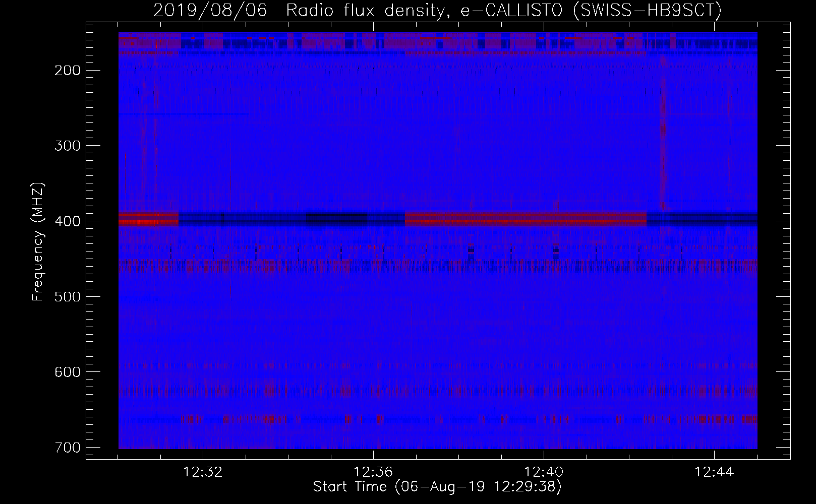The height and width of the screenshot is (504, 816).
Task: Click the 12:36 time tick label
Action: [373, 472]
